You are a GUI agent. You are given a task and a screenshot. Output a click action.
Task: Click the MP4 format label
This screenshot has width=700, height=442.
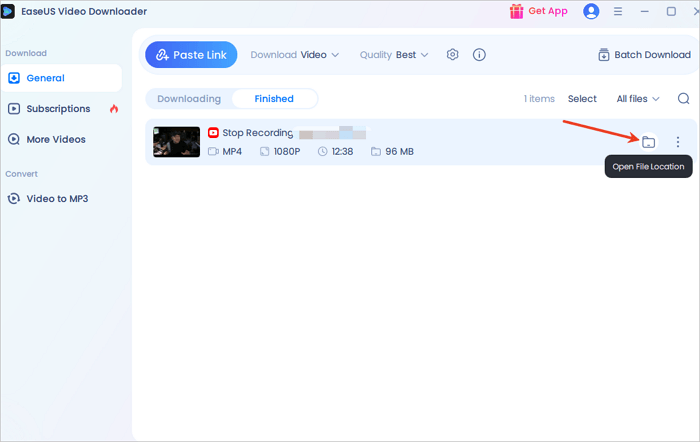point(232,152)
